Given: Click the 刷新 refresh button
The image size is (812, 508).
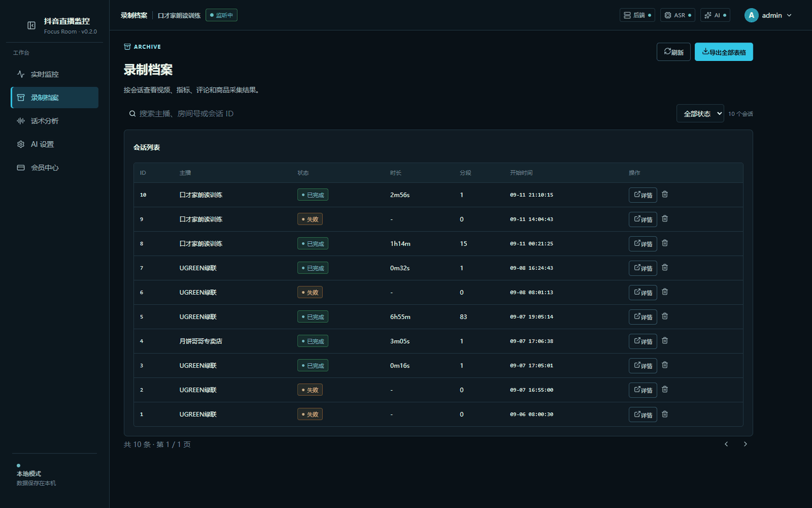Looking at the screenshot, I should coord(673,52).
